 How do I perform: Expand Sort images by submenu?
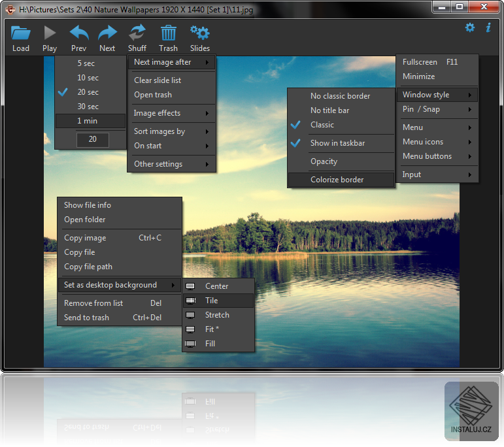point(172,131)
